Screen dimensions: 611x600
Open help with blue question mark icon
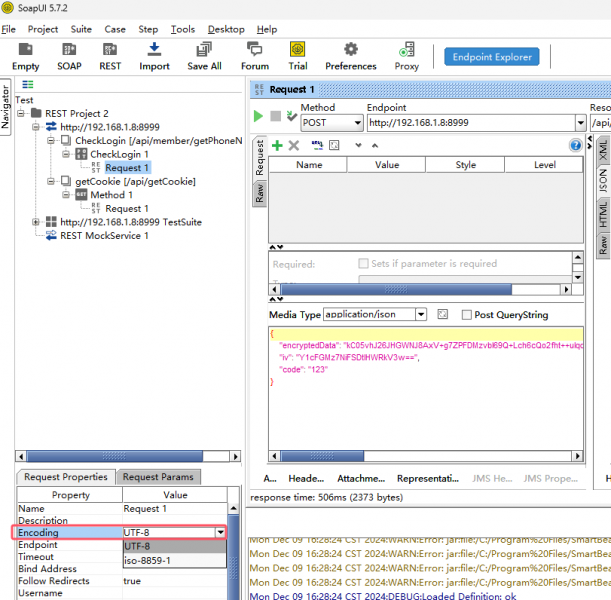click(x=575, y=145)
